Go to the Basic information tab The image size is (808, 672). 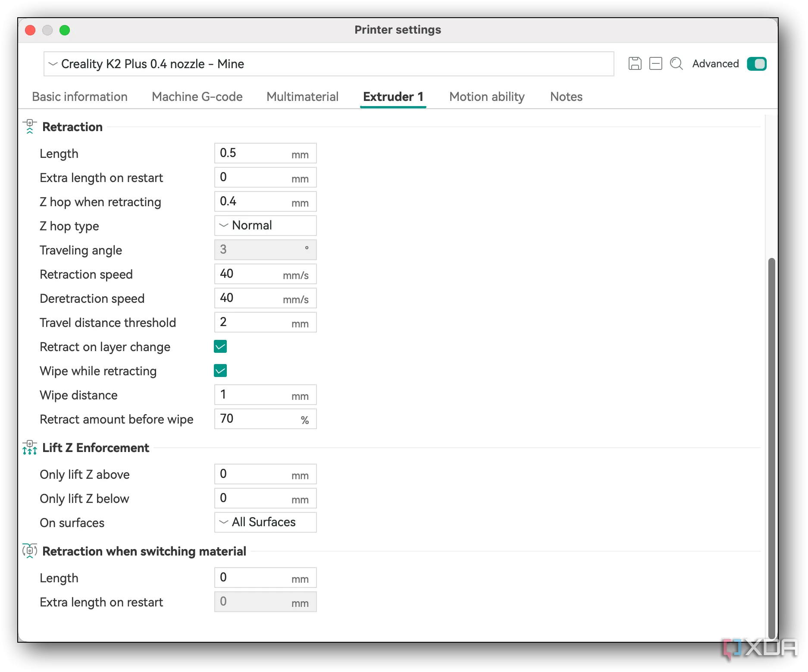tap(80, 97)
